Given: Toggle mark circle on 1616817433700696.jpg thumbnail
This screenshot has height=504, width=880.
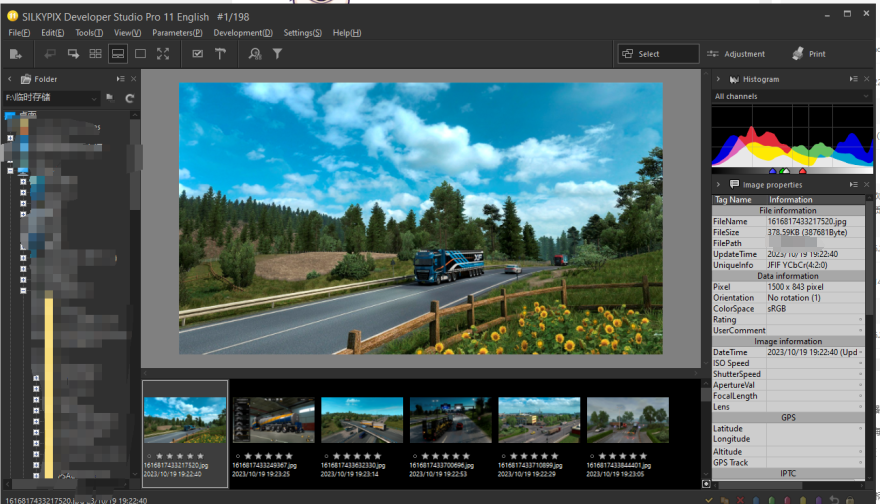Looking at the screenshot, I should [x=415, y=456].
